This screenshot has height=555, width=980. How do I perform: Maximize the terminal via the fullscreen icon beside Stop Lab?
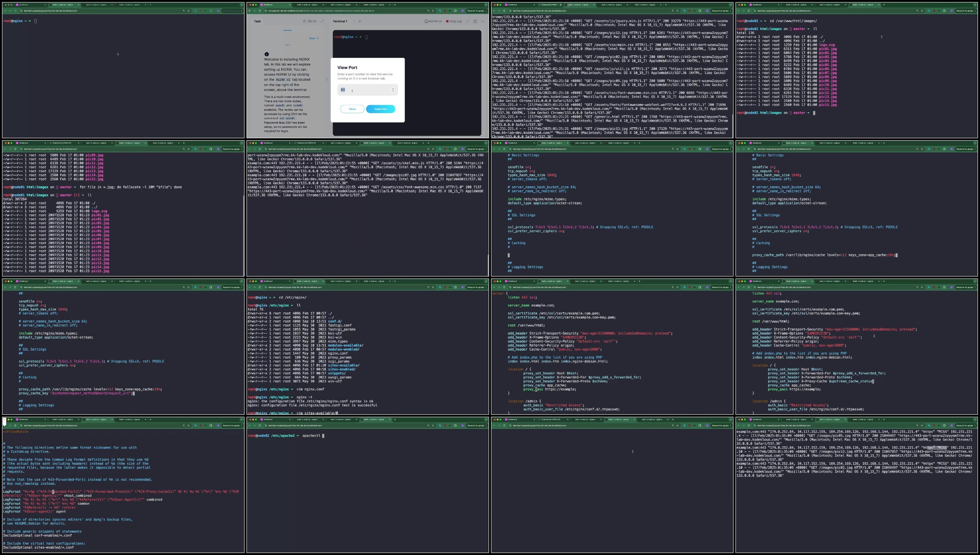point(468,21)
